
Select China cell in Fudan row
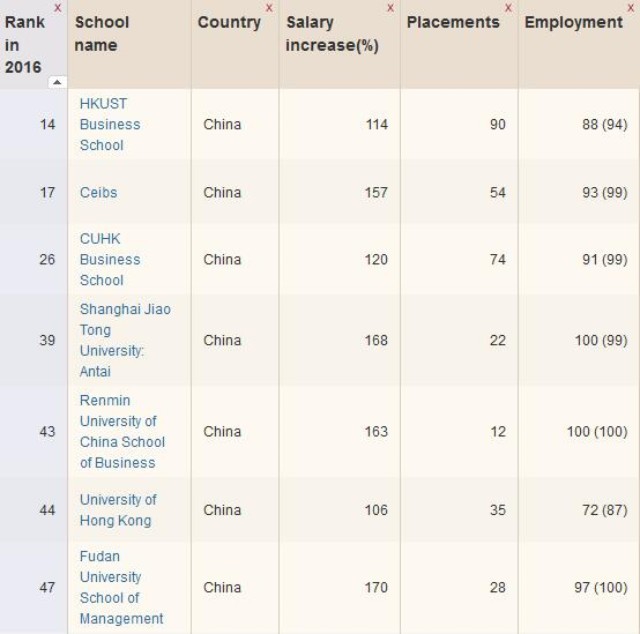point(222,587)
